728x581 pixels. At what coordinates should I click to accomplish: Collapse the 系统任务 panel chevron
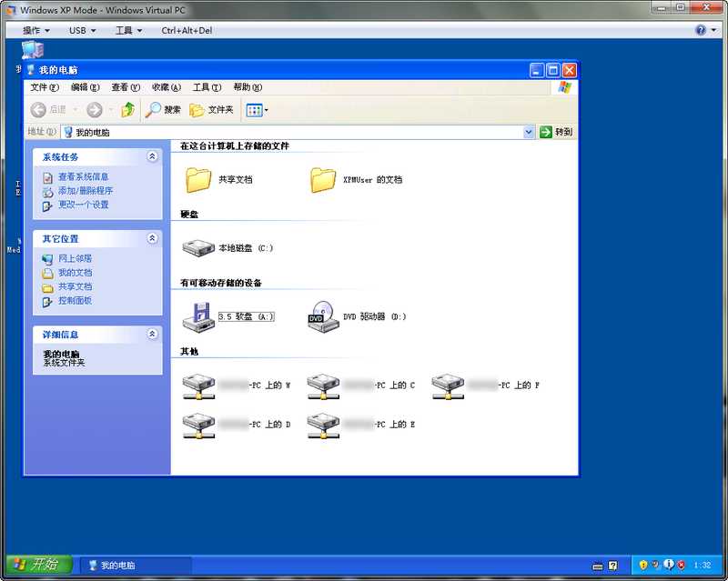[x=152, y=157]
